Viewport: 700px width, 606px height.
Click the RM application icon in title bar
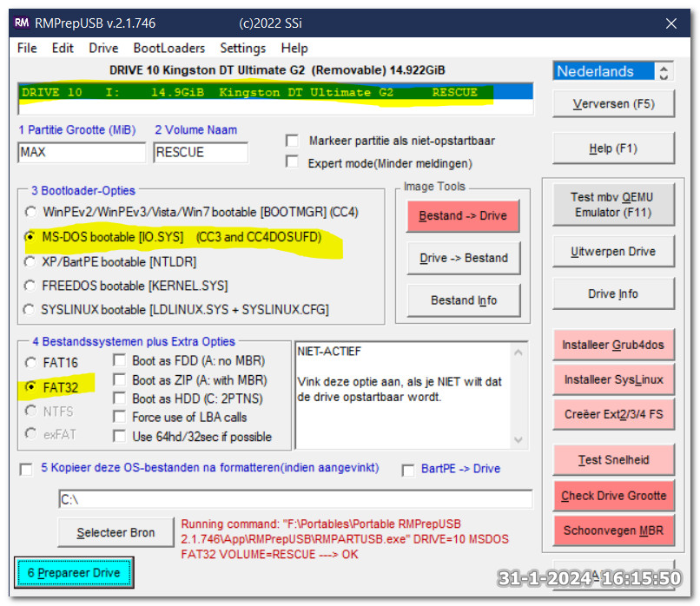click(x=22, y=23)
